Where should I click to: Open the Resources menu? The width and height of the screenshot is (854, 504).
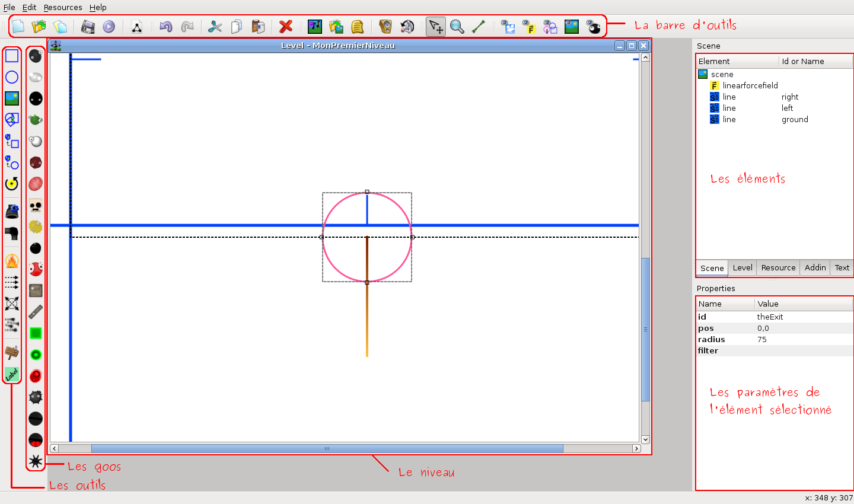[63, 7]
